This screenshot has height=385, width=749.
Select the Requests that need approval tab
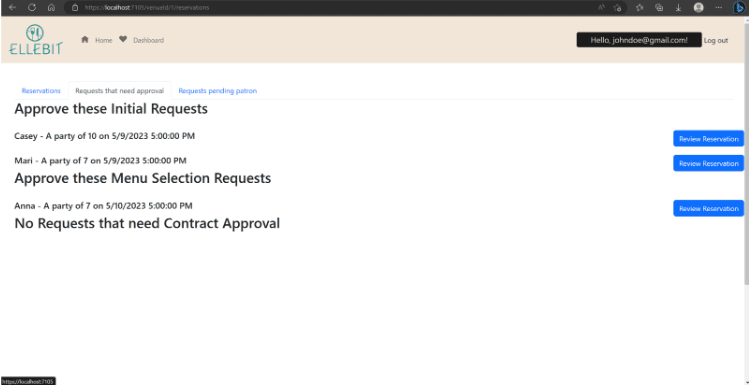119,91
